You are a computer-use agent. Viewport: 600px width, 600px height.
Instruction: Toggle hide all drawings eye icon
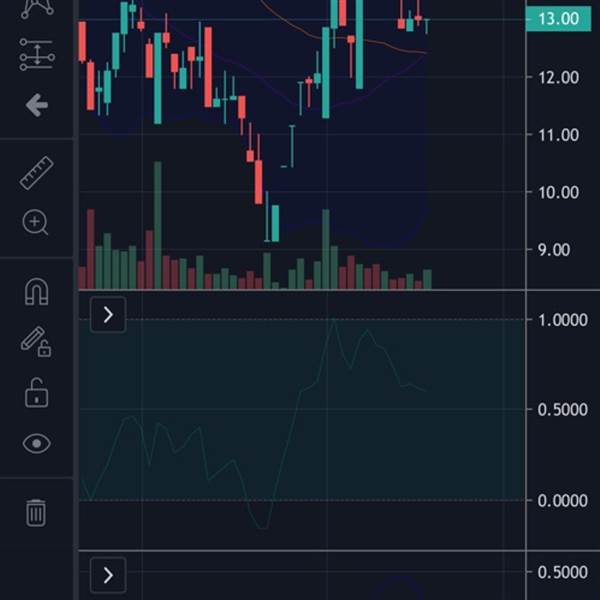click(37, 443)
